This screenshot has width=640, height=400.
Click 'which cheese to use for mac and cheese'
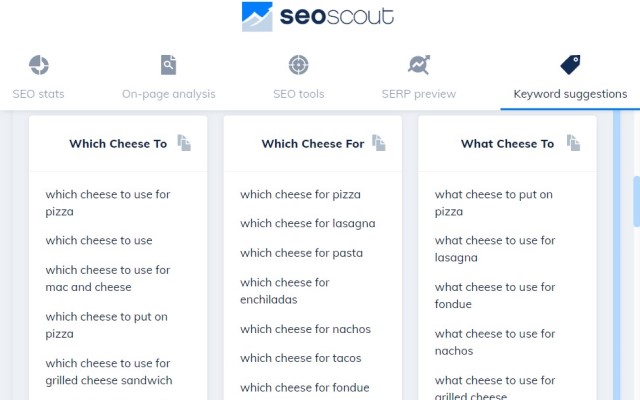(x=107, y=278)
